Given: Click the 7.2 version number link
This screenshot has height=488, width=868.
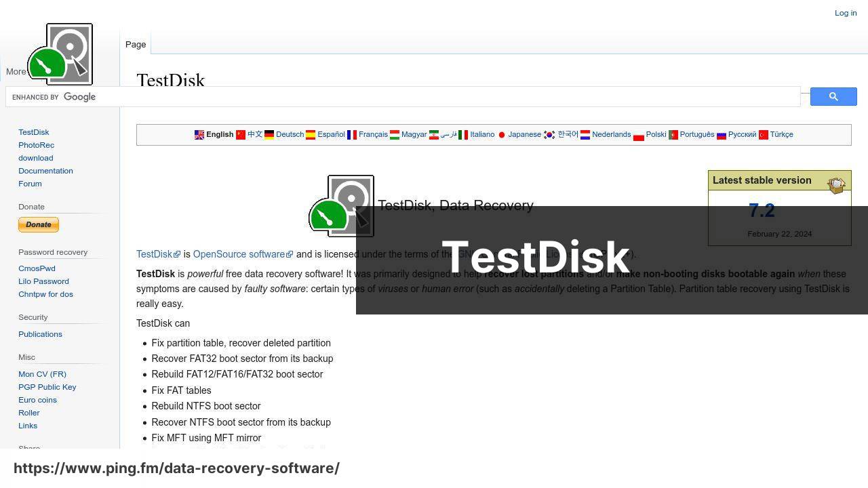Looking at the screenshot, I should coord(762,211).
